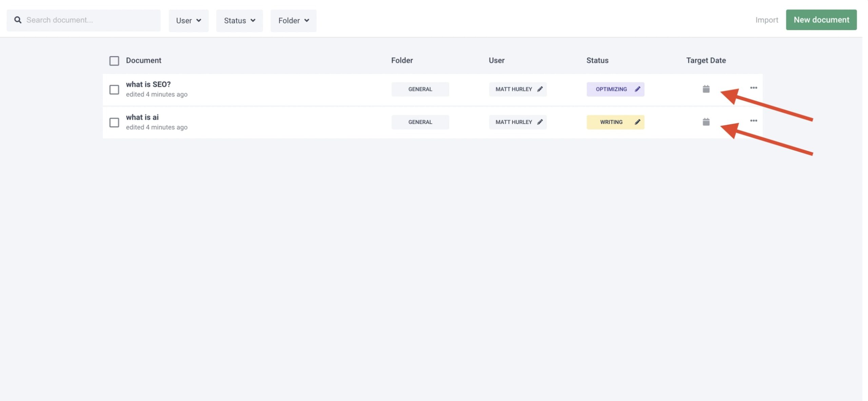This screenshot has width=868, height=401.
Task: Check the 'what is ai' document checkbox
Action: tap(114, 123)
